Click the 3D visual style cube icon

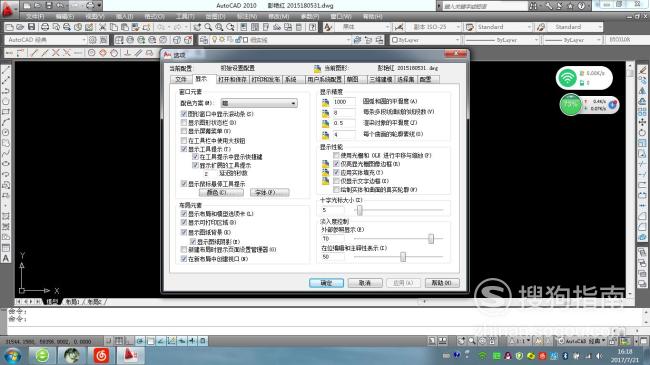177,40
